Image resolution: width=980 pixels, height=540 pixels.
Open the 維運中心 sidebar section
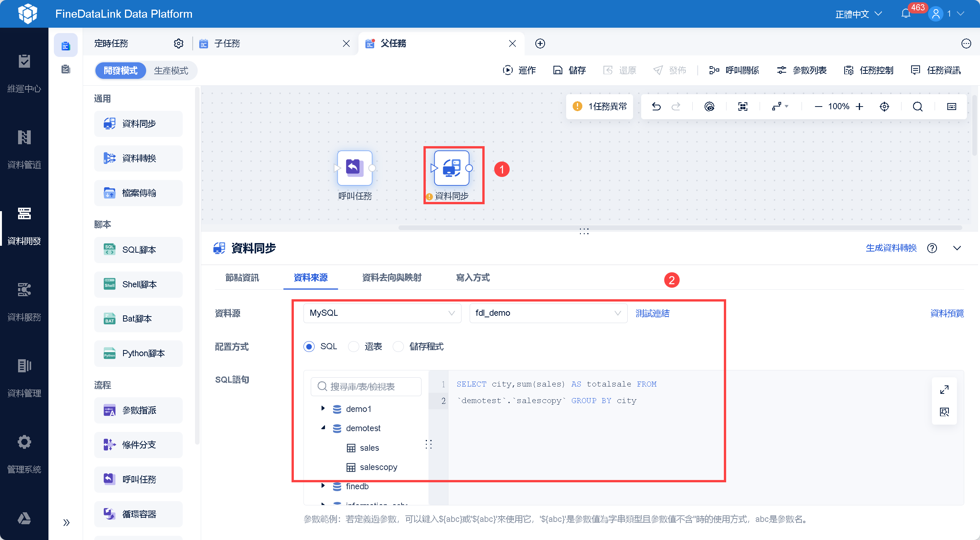point(24,73)
